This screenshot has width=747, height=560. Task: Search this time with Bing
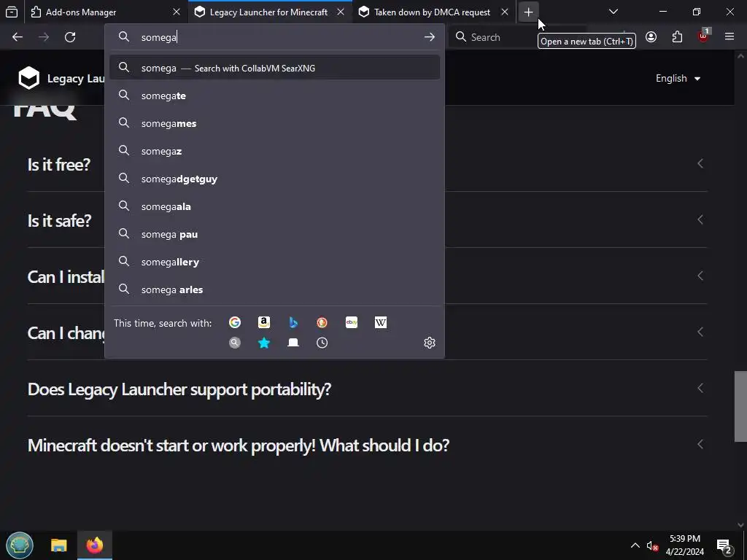click(x=293, y=322)
